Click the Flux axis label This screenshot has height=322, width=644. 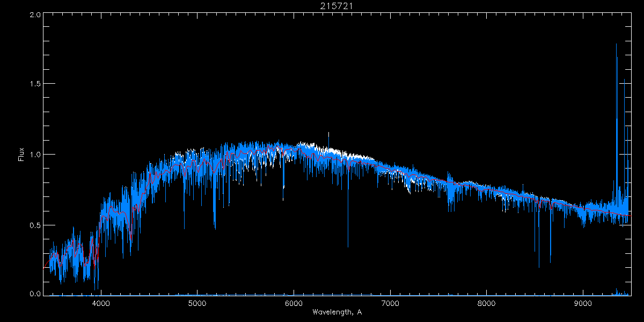[x=21, y=155]
